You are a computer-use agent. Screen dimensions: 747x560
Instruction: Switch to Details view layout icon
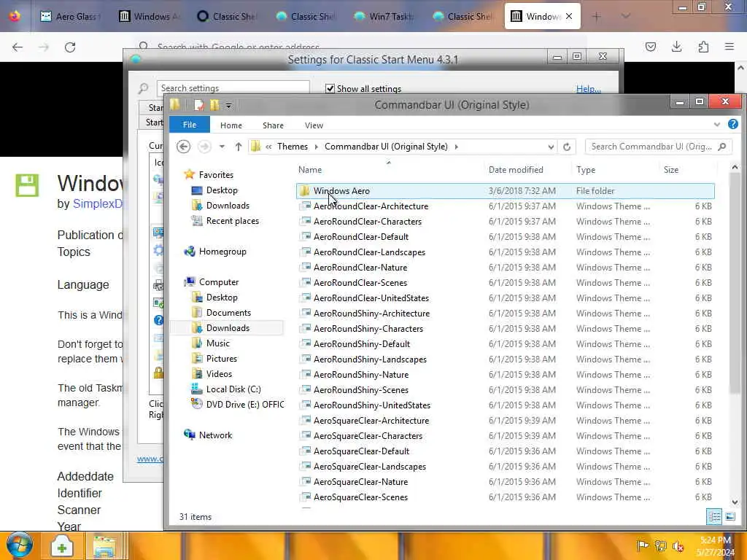point(714,517)
